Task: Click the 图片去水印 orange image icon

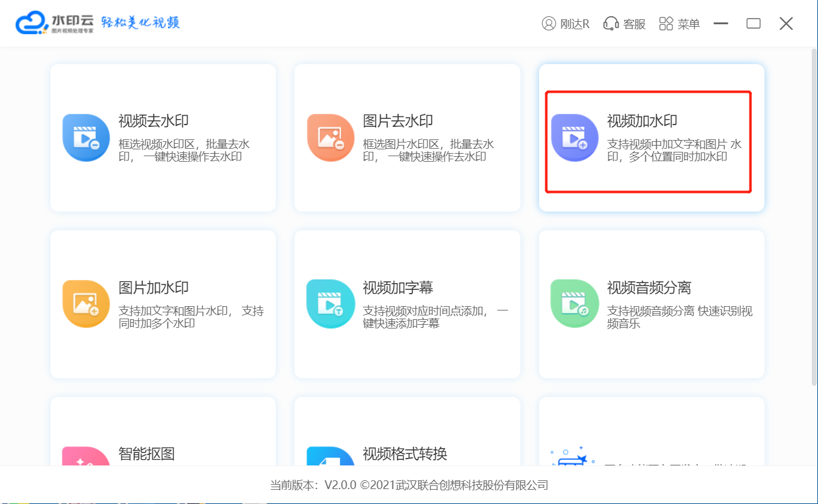Action: (x=331, y=138)
